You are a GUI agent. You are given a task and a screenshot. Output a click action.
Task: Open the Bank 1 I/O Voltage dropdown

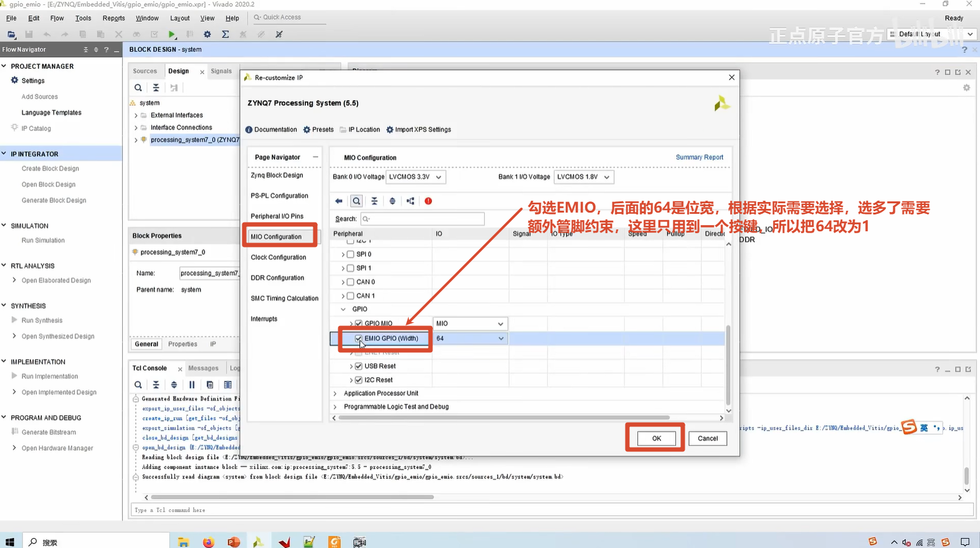(583, 177)
